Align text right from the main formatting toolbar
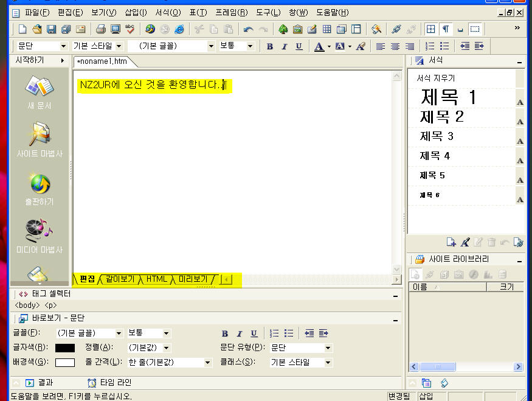The image size is (532, 401). pyautogui.click(x=410, y=46)
